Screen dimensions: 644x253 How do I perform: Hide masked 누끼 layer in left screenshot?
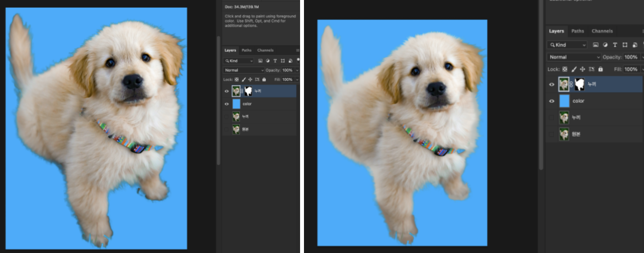[227, 91]
